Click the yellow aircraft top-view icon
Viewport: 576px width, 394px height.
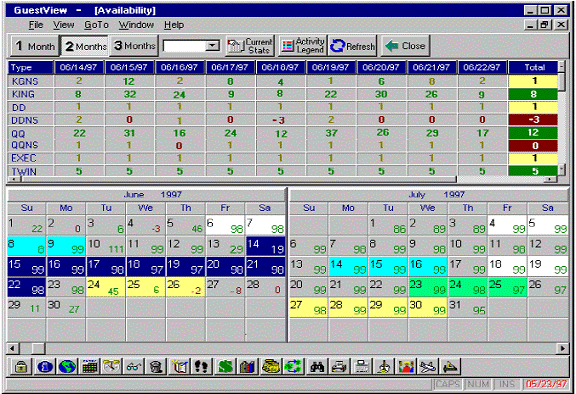pyautogui.click(x=384, y=366)
